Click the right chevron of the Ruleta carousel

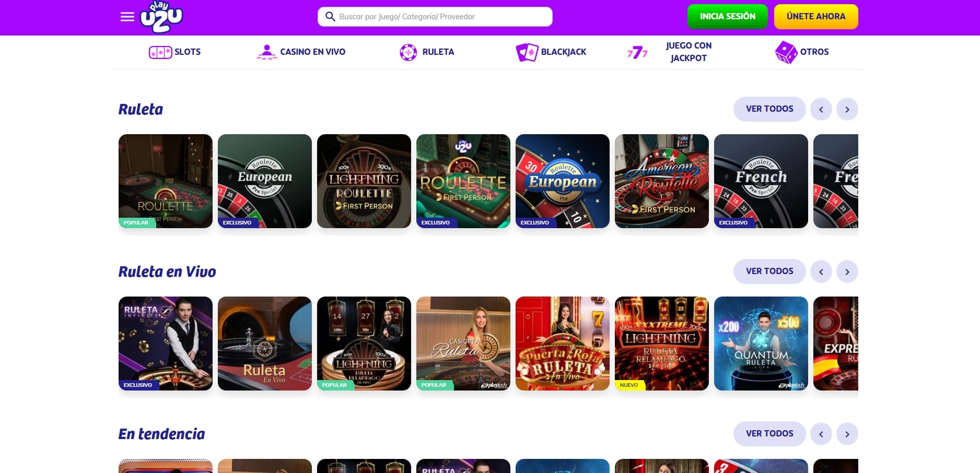tap(847, 109)
